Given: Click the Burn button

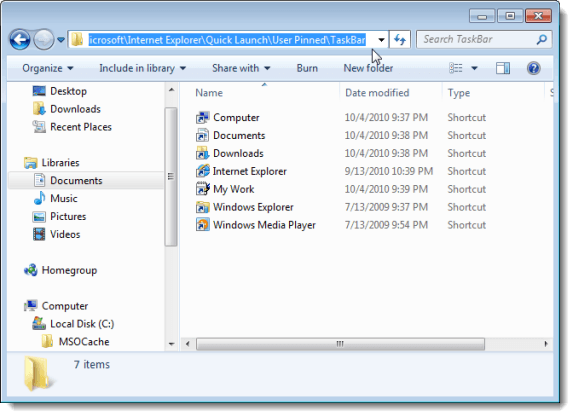Looking at the screenshot, I should tap(307, 69).
